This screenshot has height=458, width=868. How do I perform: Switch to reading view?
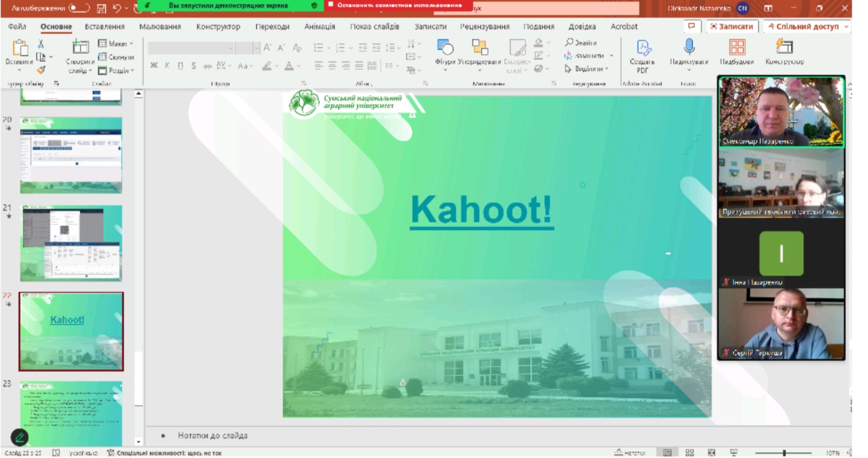(712, 453)
